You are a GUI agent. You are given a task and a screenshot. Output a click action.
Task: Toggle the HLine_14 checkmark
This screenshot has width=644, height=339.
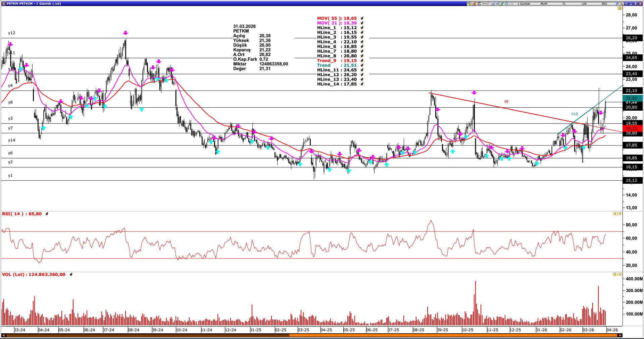[362, 84]
